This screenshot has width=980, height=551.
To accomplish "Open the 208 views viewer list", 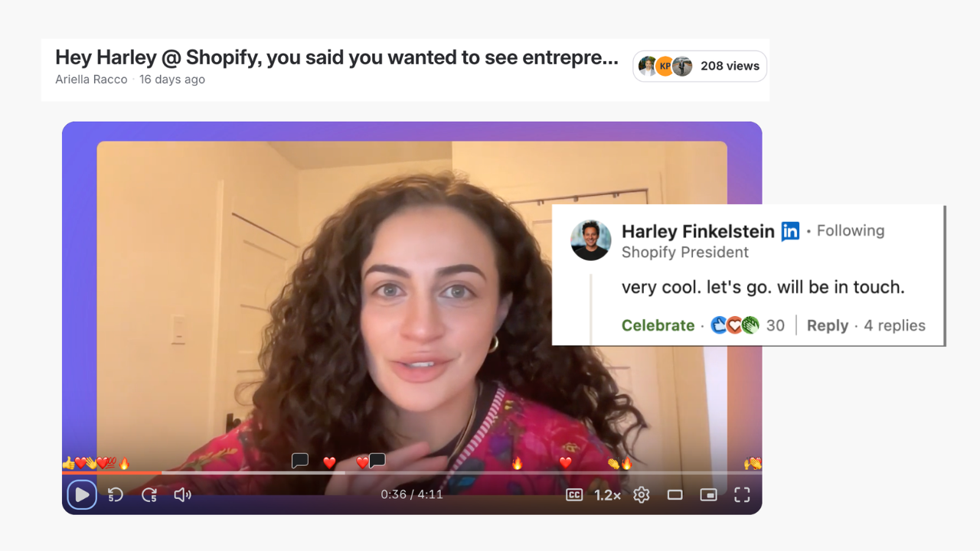I will click(700, 66).
